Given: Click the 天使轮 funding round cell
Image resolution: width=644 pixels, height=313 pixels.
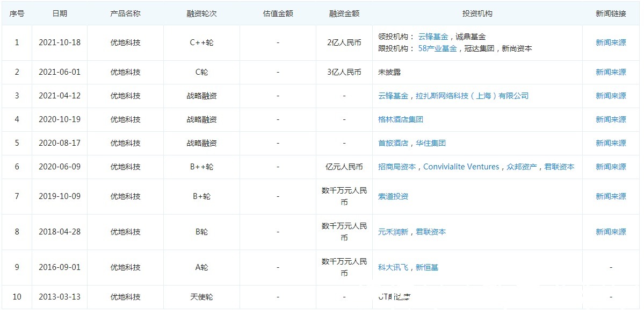Looking at the screenshot, I should (x=201, y=296).
